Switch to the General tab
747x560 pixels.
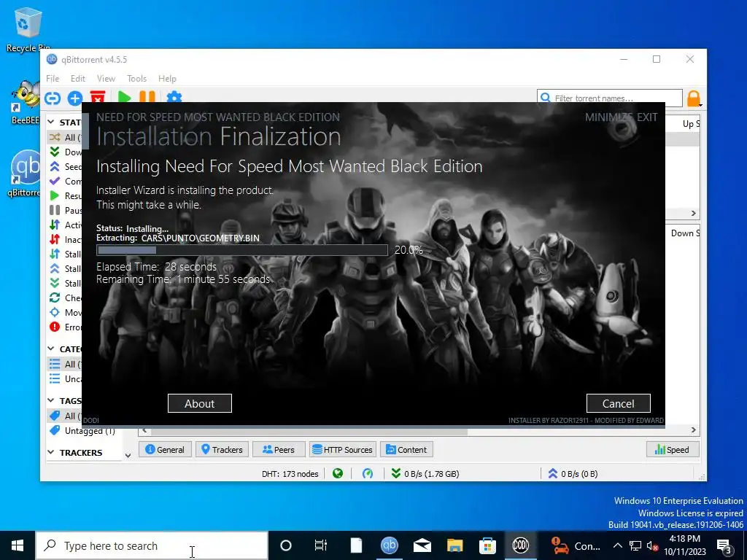(x=165, y=449)
